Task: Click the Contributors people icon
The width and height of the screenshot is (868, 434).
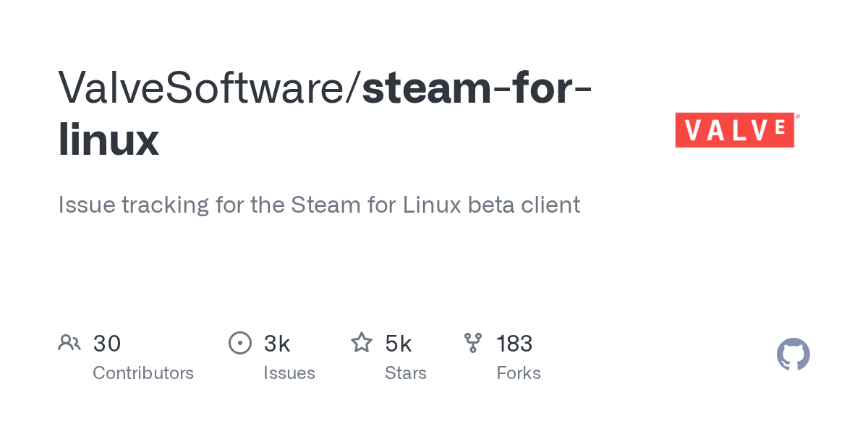Action: coord(69,343)
